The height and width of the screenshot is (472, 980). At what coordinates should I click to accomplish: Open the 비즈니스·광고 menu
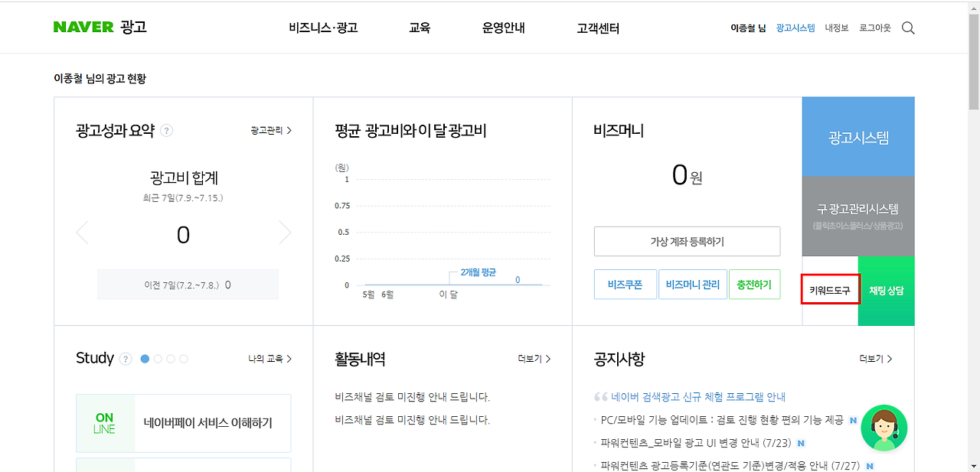coord(323,28)
